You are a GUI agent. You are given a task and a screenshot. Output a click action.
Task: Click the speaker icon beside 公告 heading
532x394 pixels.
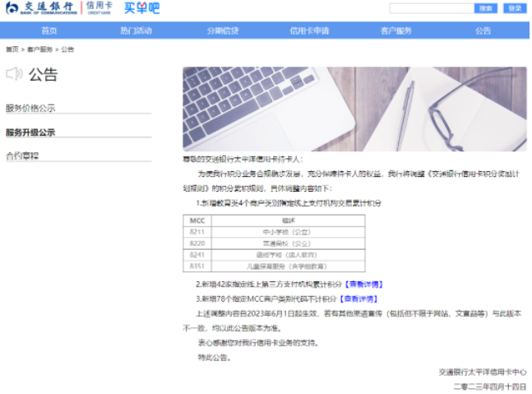[14, 75]
